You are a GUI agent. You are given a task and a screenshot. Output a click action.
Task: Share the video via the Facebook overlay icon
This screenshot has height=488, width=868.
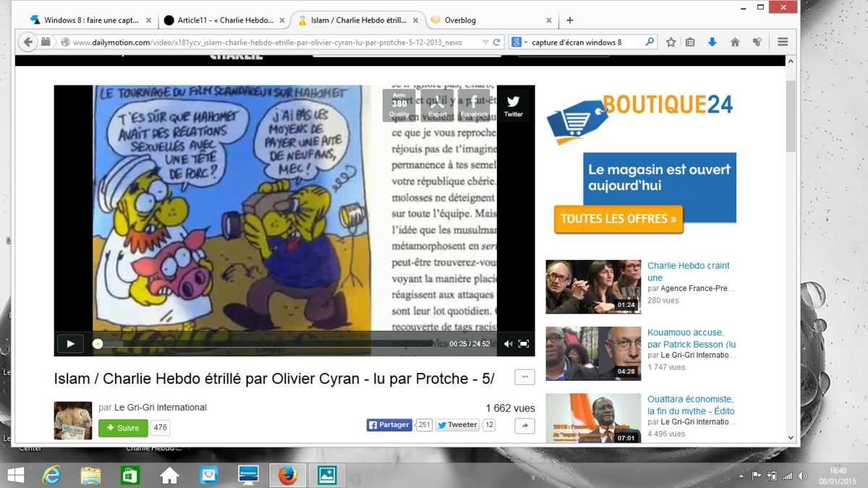(x=473, y=106)
